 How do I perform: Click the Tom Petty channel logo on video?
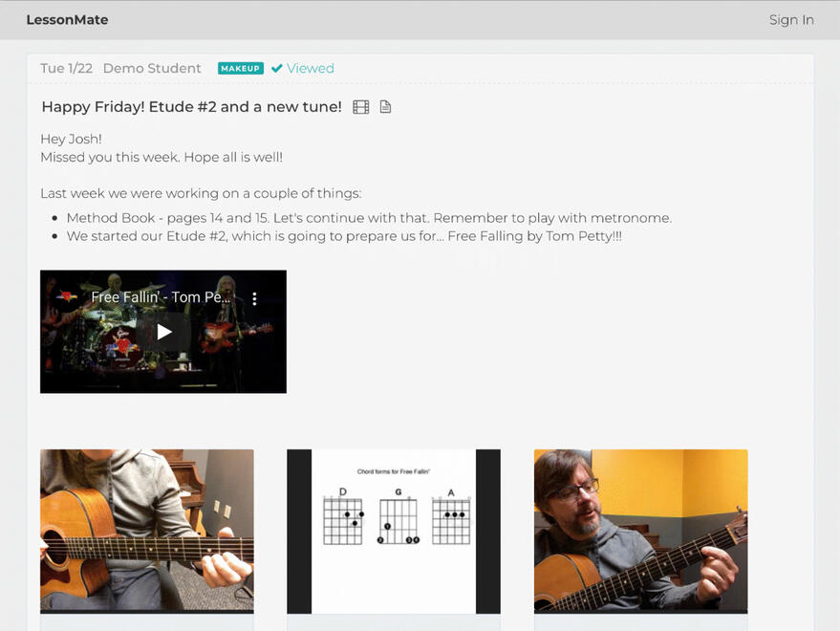click(x=67, y=297)
